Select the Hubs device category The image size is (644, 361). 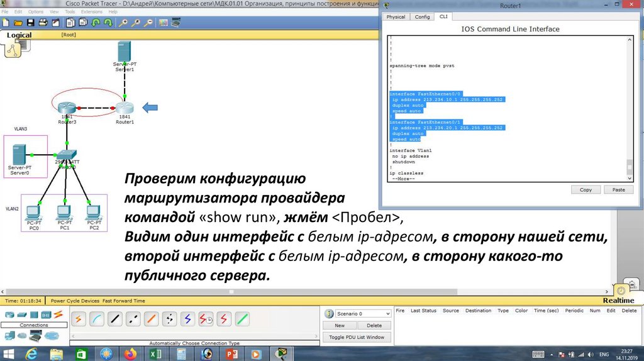pyautogui.click(x=34, y=315)
